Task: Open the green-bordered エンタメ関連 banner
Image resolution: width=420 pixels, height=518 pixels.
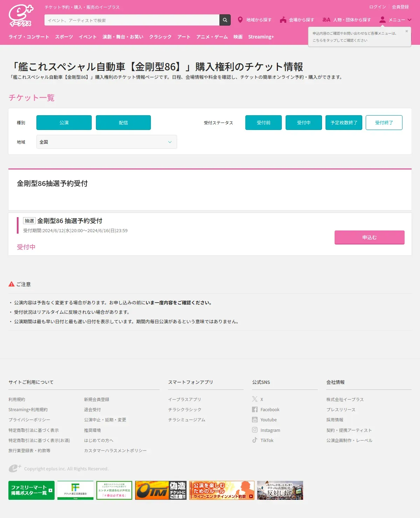Action: 114,490
